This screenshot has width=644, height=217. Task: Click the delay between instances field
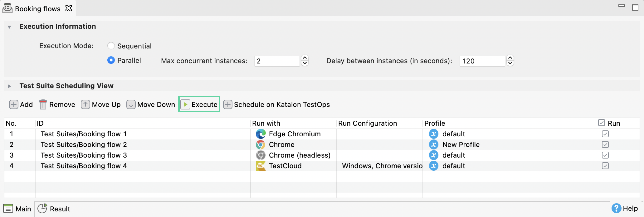(482, 61)
